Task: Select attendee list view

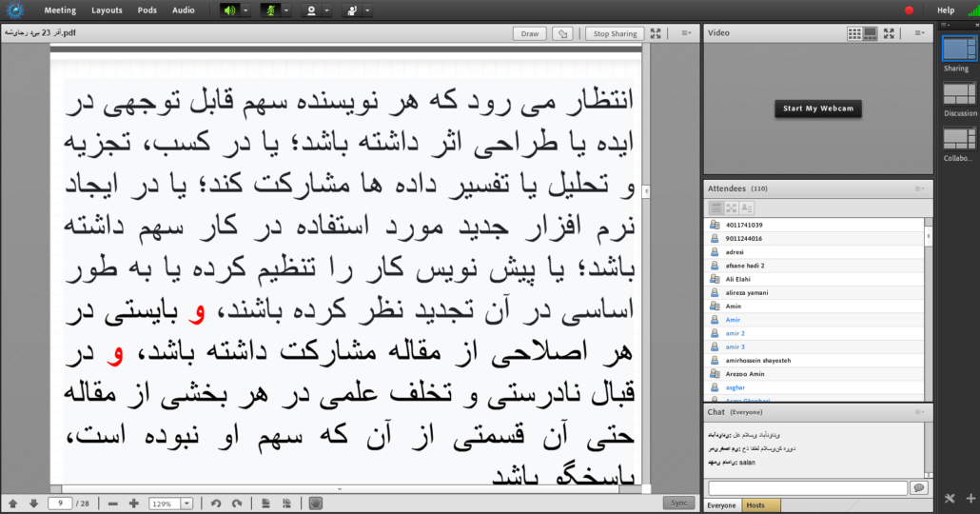Action: 716,208
